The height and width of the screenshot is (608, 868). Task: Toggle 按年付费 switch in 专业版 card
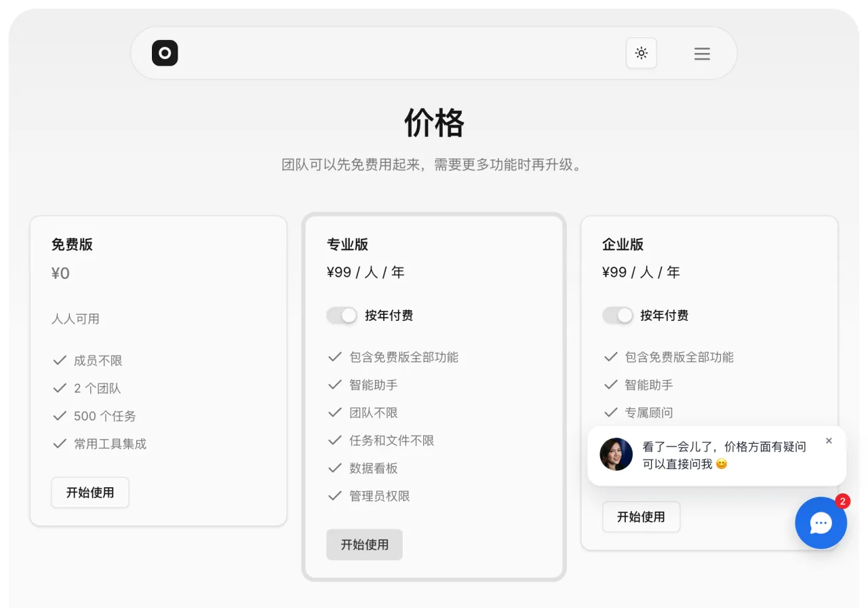coord(342,316)
